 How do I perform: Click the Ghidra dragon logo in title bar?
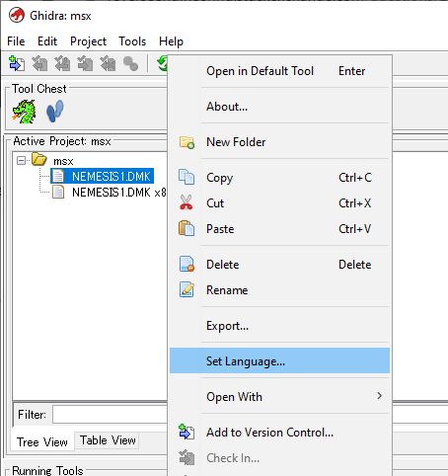pos(17,16)
